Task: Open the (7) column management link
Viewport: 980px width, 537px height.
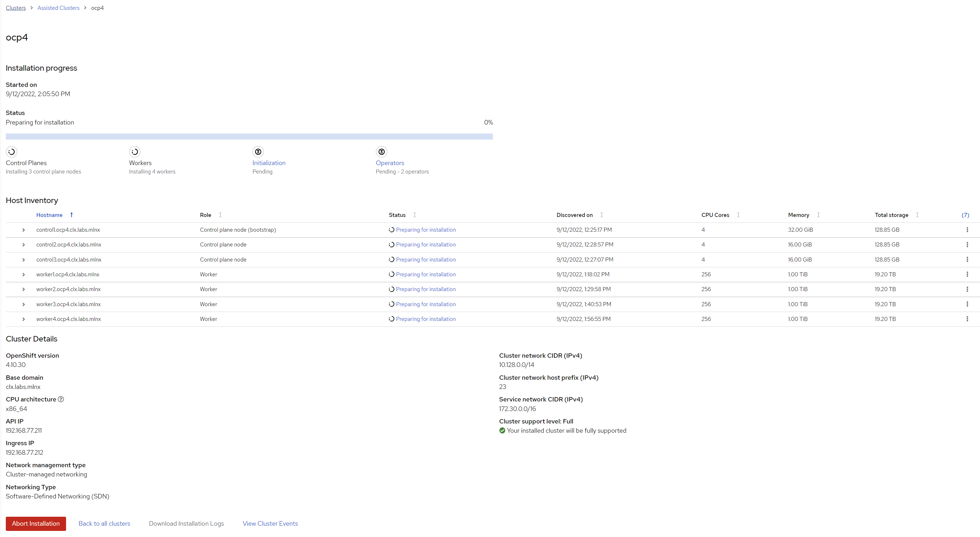Action: tap(965, 215)
